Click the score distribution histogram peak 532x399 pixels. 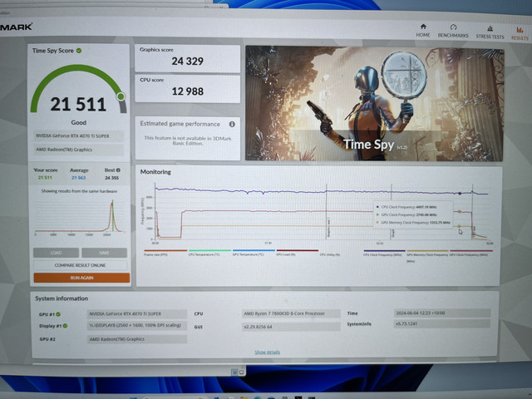pos(112,204)
